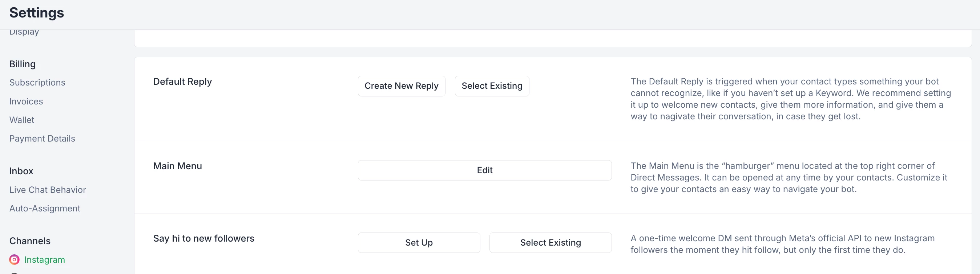Viewport: 980px width, 274px height.
Task: Go to Invoices settings page
Action: tap(26, 102)
